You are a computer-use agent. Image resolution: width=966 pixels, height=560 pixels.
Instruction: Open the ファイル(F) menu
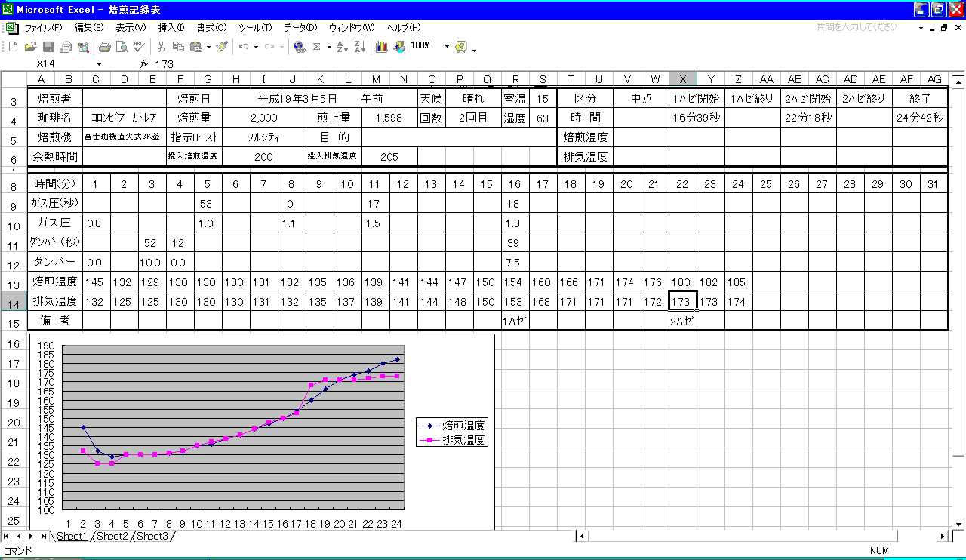(x=43, y=28)
